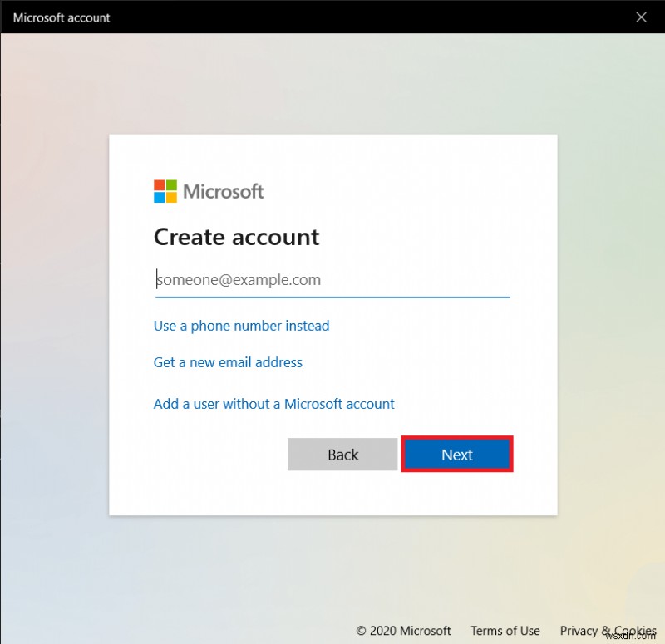This screenshot has width=665, height=644.
Task: Open the Terms of Use page
Action: (x=505, y=631)
